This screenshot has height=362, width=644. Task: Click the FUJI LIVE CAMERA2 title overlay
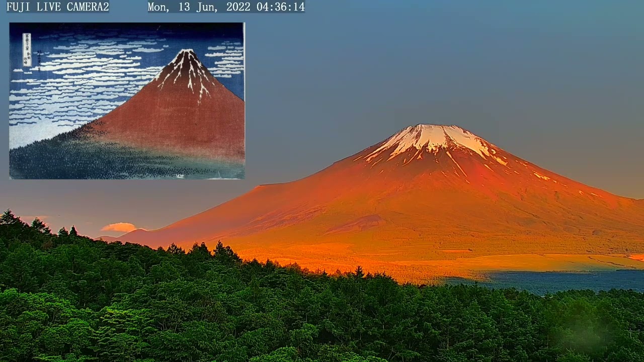[57, 7]
